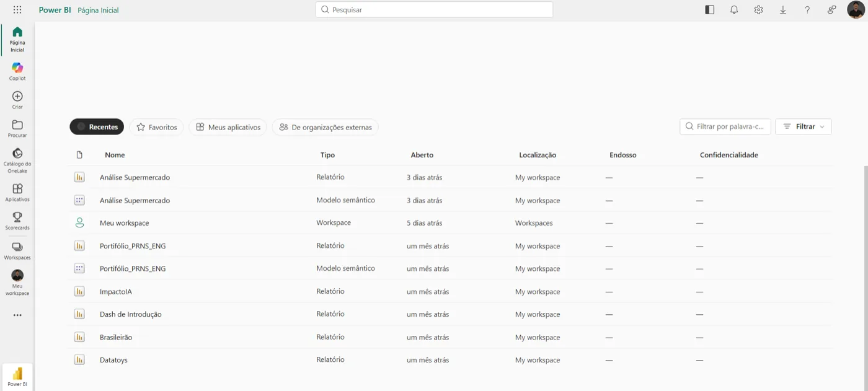Image resolution: width=868 pixels, height=391 pixels.
Task: Open Análise Supermercado report
Action: tap(135, 177)
